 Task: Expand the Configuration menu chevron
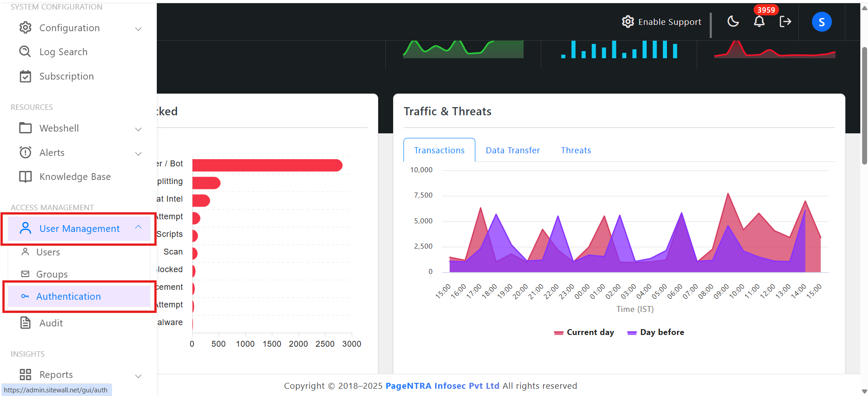139,28
